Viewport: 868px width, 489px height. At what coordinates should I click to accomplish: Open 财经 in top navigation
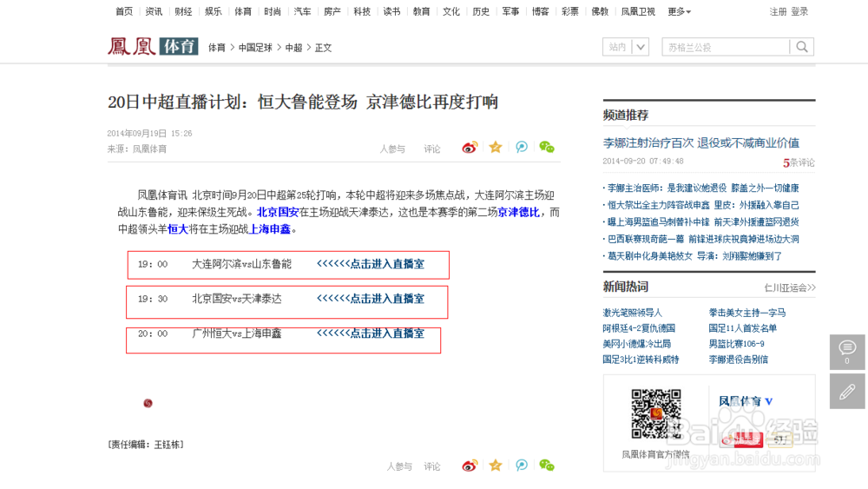183,11
